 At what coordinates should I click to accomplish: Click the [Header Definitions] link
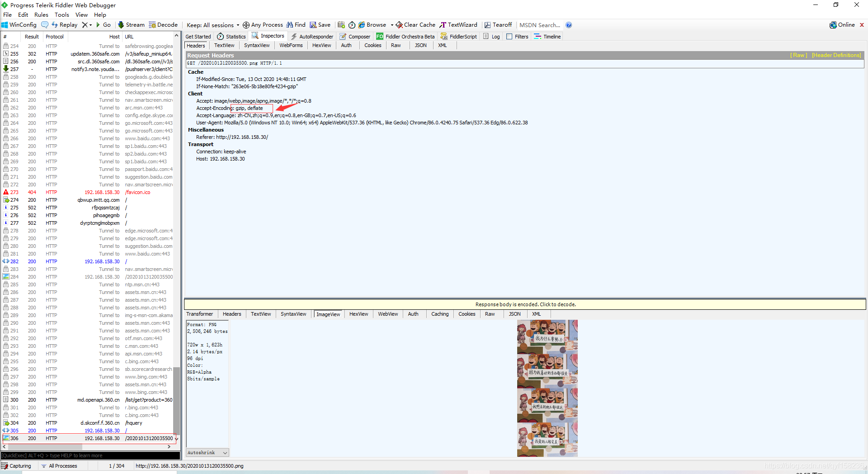(836, 55)
